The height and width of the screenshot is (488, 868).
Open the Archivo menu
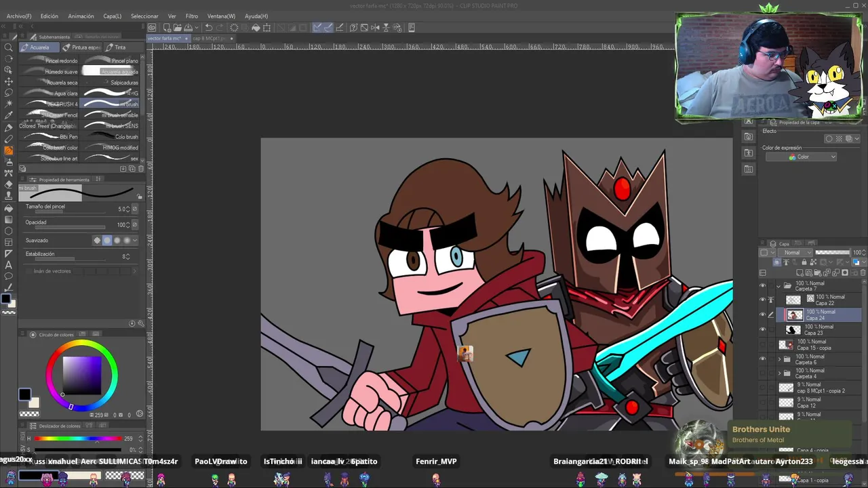point(19,16)
